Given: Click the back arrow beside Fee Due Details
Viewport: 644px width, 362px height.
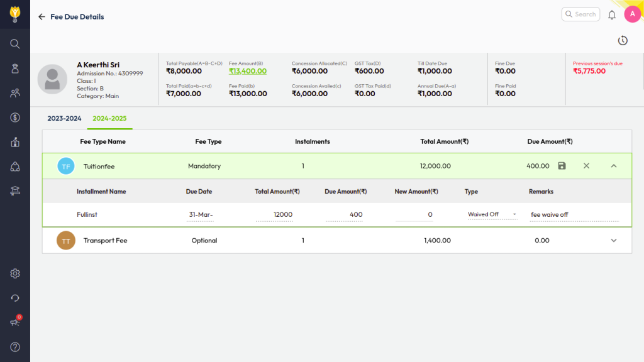Looking at the screenshot, I should (x=42, y=17).
